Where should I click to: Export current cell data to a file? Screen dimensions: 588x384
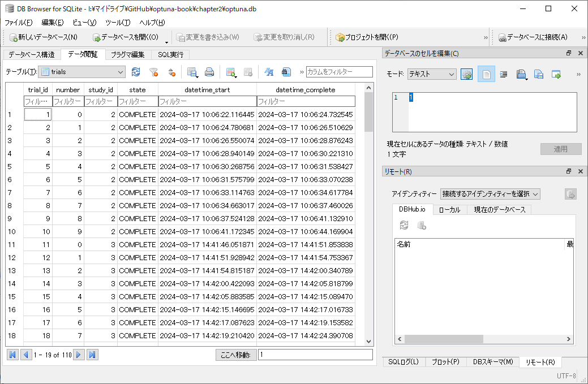pos(539,74)
